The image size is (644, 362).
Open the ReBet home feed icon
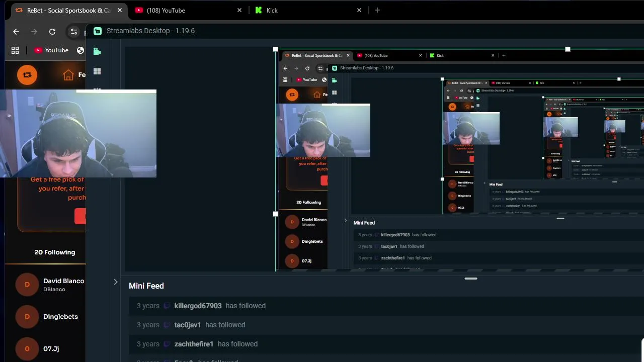[68, 75]
